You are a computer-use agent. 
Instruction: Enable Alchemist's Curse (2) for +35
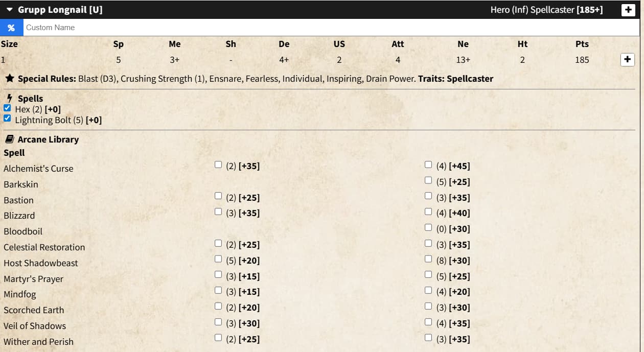218,165
